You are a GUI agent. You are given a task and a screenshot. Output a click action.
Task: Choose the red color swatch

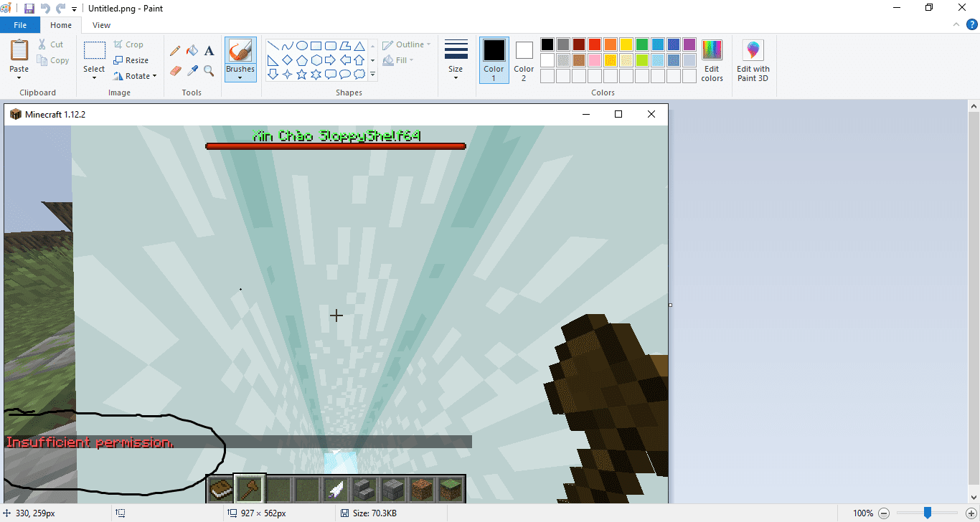click(x=595, y=44)
